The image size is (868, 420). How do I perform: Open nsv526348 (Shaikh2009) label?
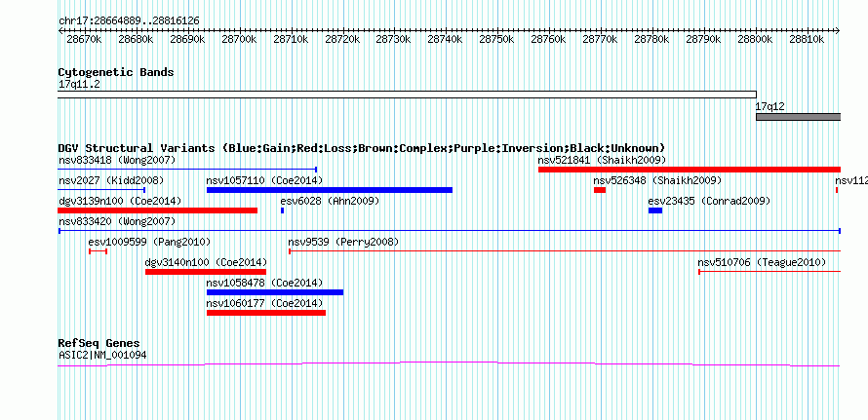[x=657, y=181]
